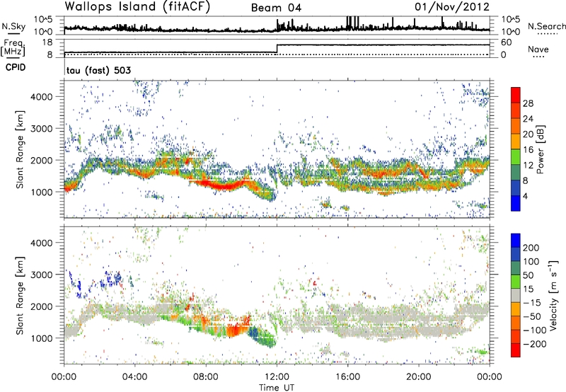This screenshot has width=566, height=392.
Task: Click the '-50' label on Velocity colorbar
Action: 532,317
